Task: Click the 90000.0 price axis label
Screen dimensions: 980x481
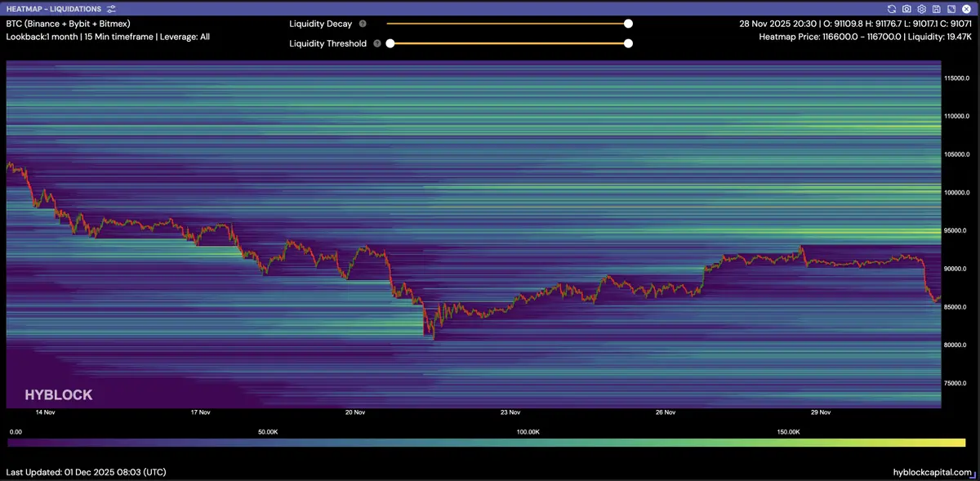Action: coord(957,269)
